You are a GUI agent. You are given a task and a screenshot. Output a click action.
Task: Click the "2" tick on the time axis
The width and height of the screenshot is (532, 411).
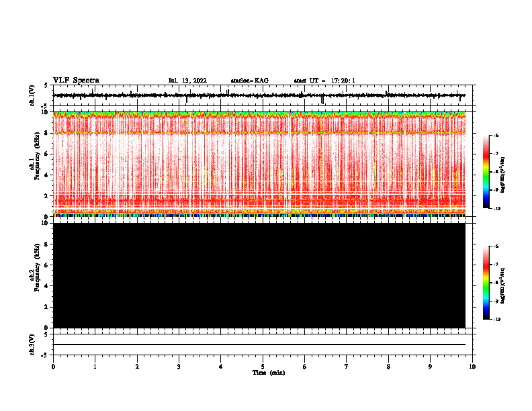point(137,367)
